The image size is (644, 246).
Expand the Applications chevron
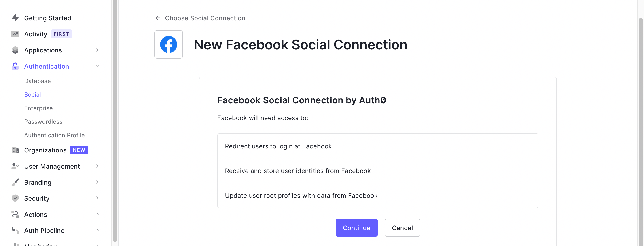tap(97, 50)
